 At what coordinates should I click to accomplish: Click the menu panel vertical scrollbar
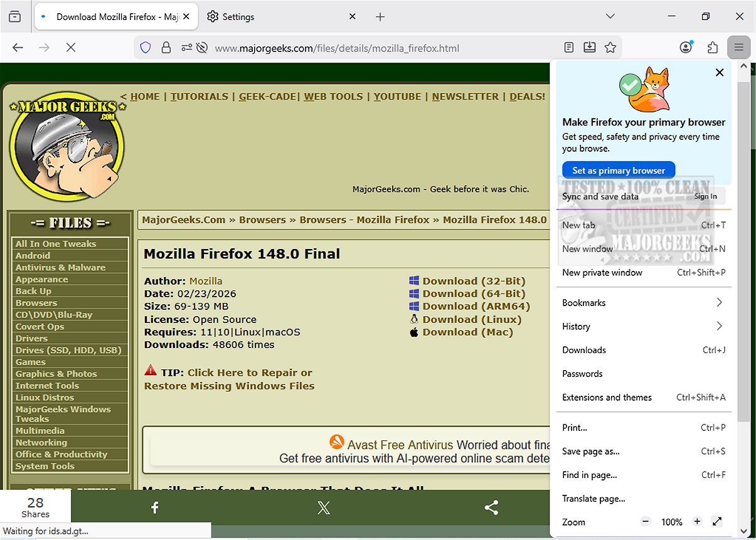pos(743,251)
